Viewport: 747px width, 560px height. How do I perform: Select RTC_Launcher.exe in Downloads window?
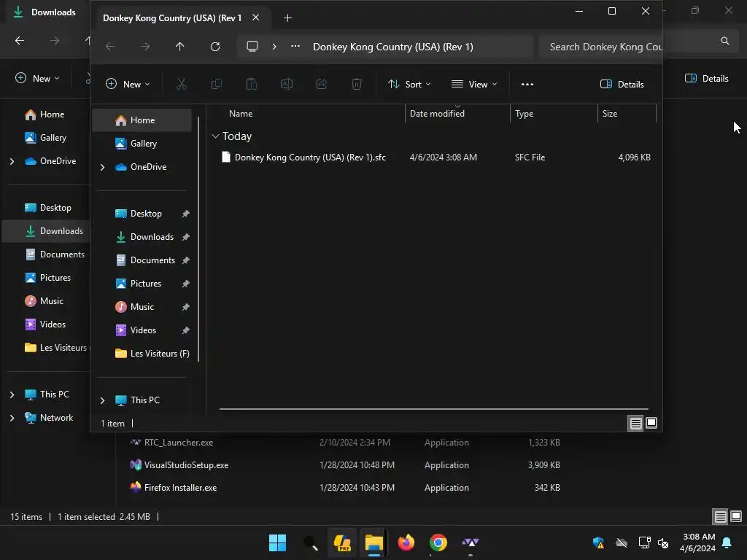tap(178, 443)
